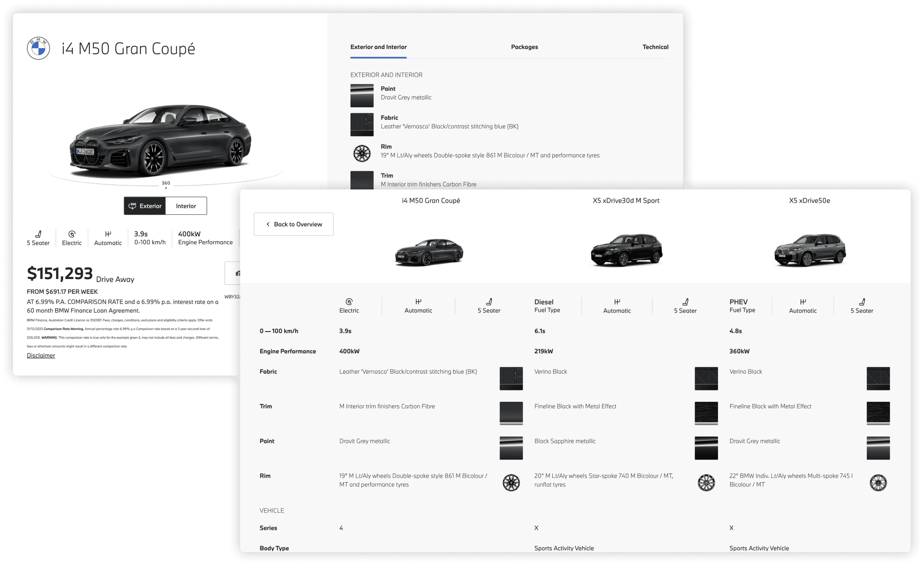924x565 pixels.
Task: Click the 5 Seater icon under X5 xDrive50e
Action: coord(862,302)
